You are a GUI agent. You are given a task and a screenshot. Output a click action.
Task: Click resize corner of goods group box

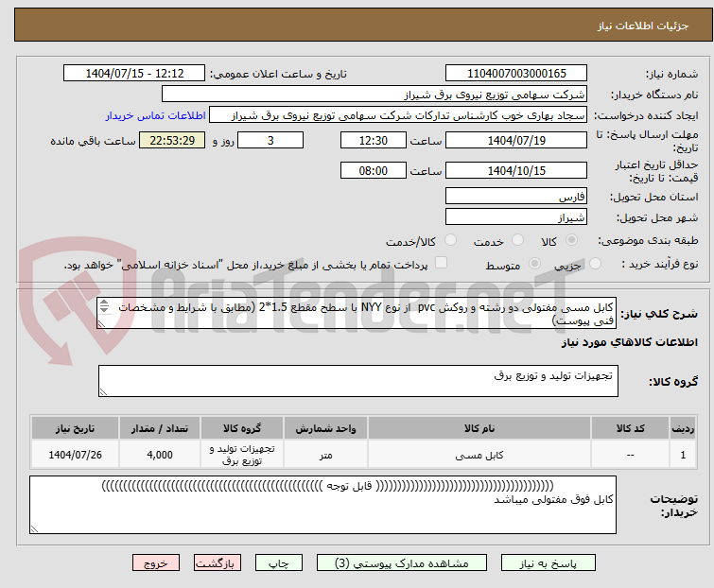[x=103, y=392]
